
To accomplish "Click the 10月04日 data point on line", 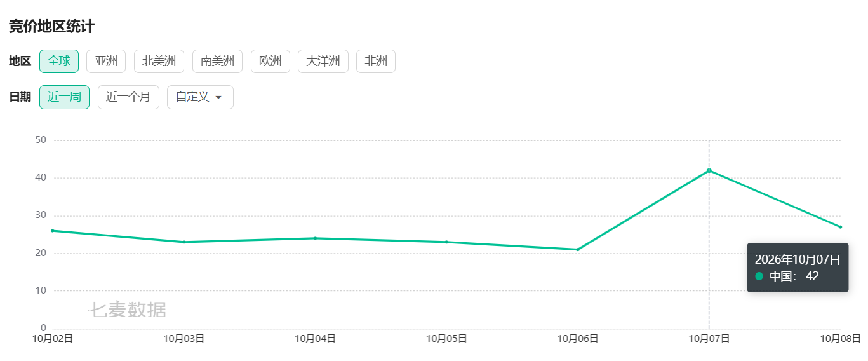I will pyautogui.click(x=315, y=238).
